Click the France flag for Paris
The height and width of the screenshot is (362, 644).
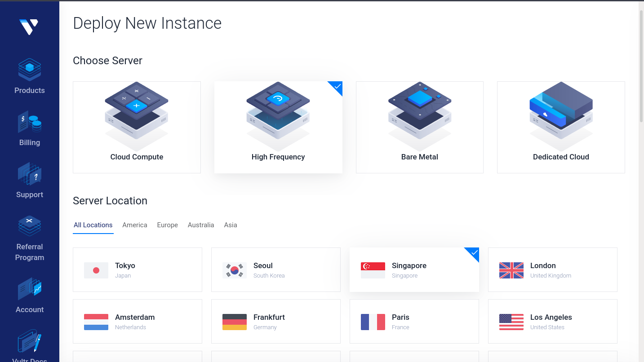click(x=373, y=322)
